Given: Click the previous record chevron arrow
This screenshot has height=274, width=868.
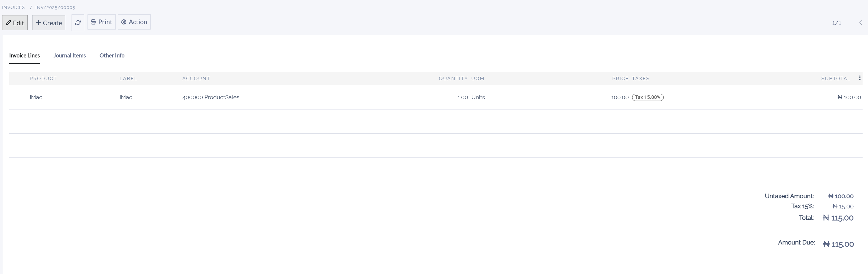Looking at the screenshot, I should pos(861,22).
